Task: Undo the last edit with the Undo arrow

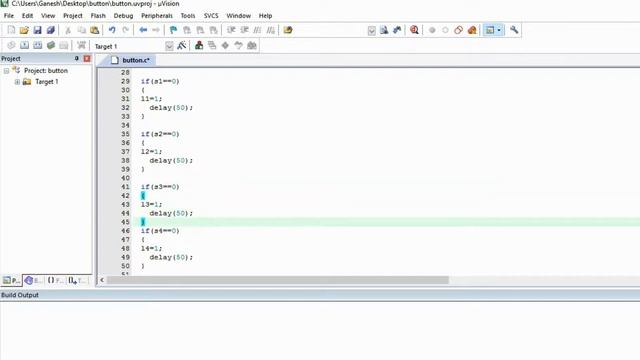Action: click(x=112, y=30)
